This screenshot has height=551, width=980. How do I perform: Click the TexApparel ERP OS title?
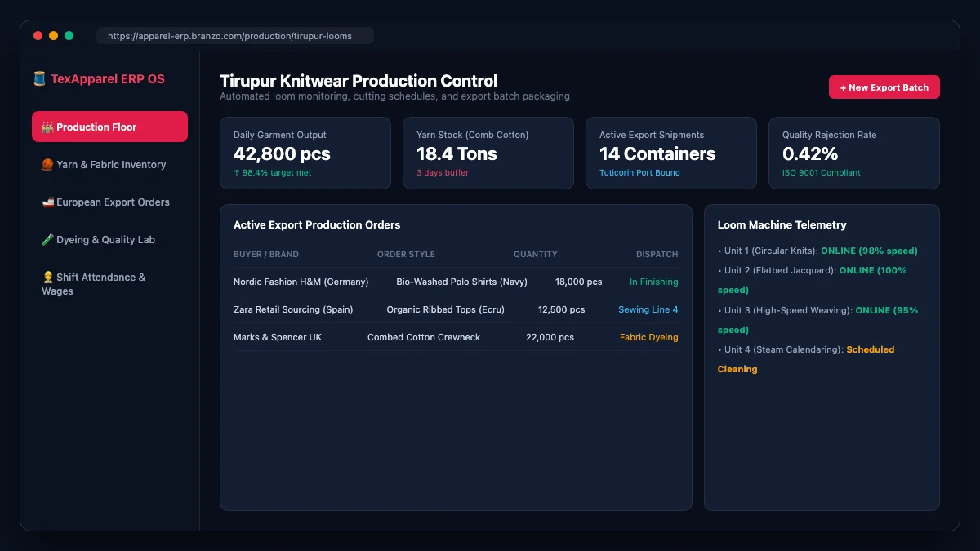[x=107, y=79]
